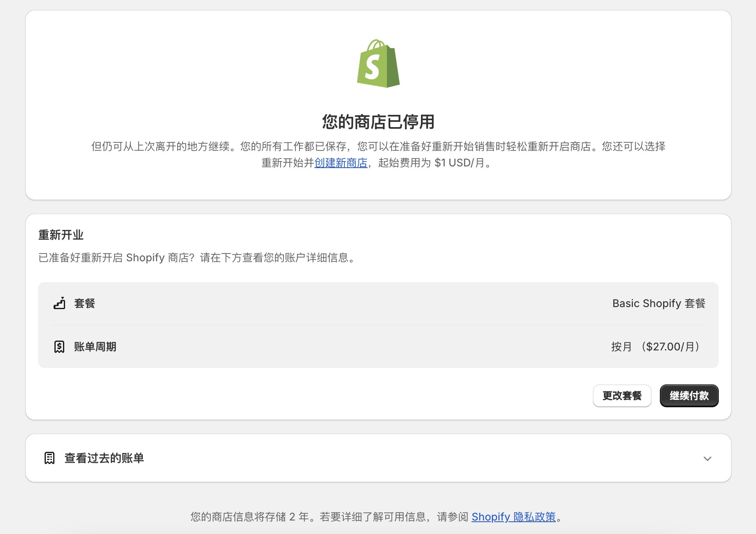Viewport: 756px width, 534px height.
Task: Click the 更改套餐 button
Action: [x=622, y=396]
